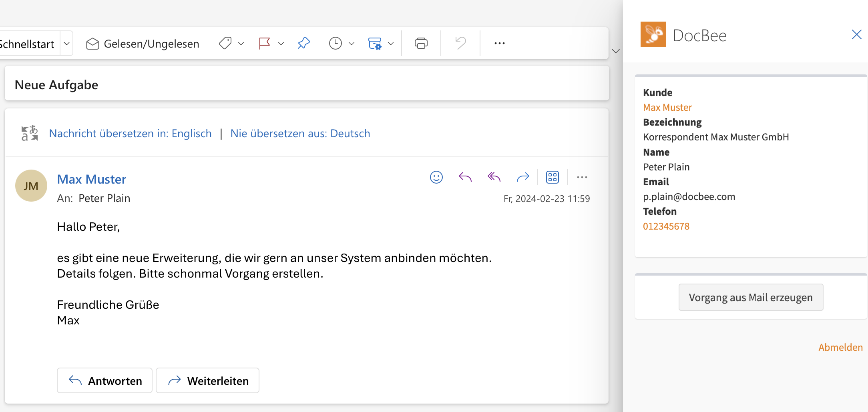The height and width of the screenshot is (412, 868).
Task: Click email p.plain@docbee.com
Action: 689,196
